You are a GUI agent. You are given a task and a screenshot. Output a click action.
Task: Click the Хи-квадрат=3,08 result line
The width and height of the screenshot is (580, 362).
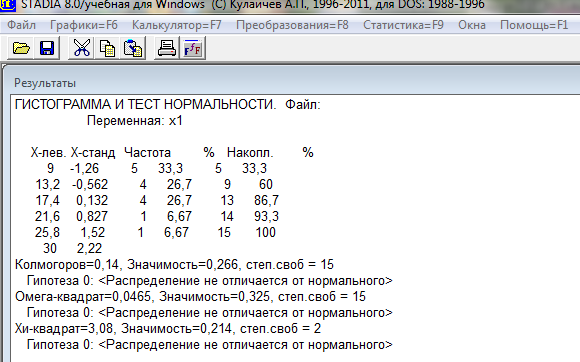point(168,329)
